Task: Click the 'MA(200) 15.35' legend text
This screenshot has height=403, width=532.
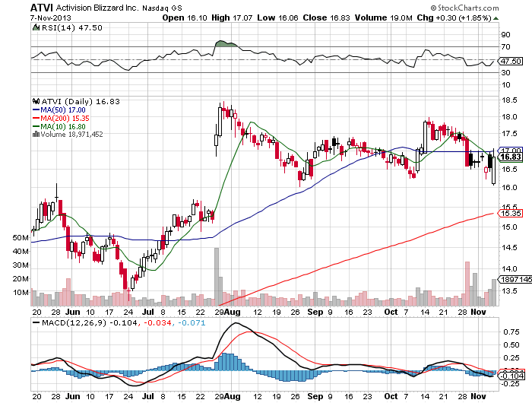Action: 65,118
